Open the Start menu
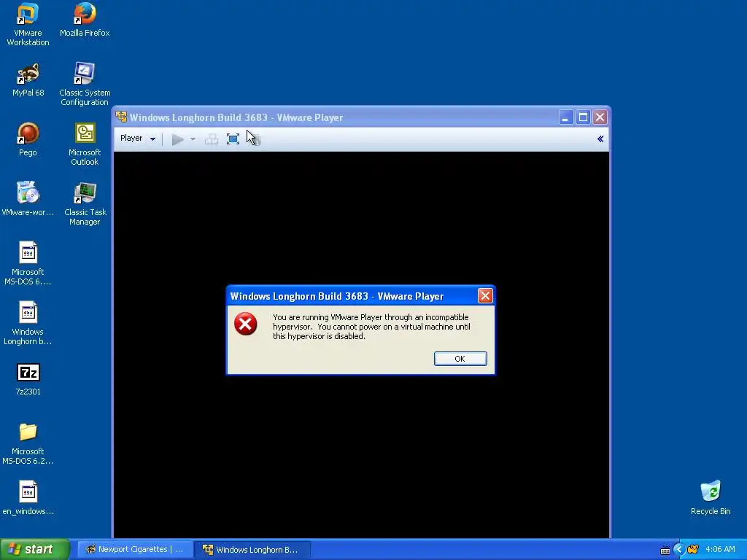 pos(34,549)
